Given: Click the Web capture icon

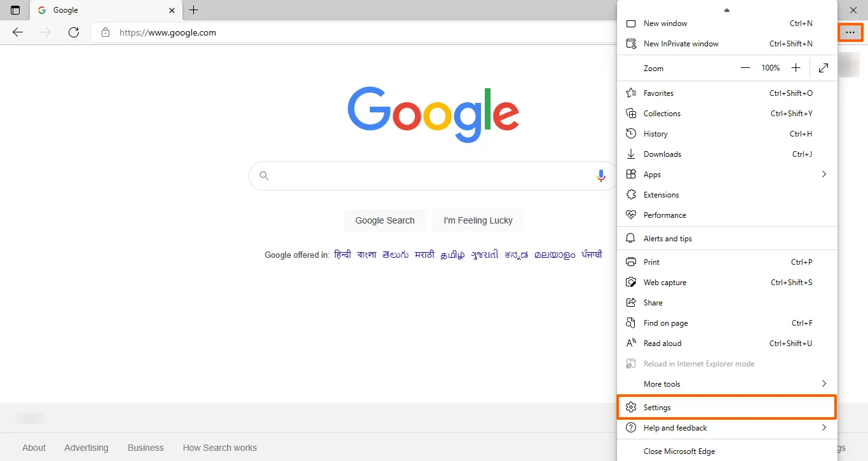Looking at the screenshot, I should (631, 283).
